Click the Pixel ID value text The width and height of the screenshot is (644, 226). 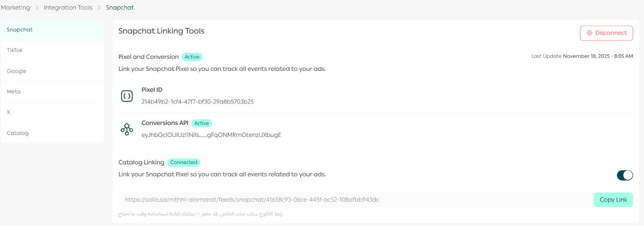tap(197, 102)
